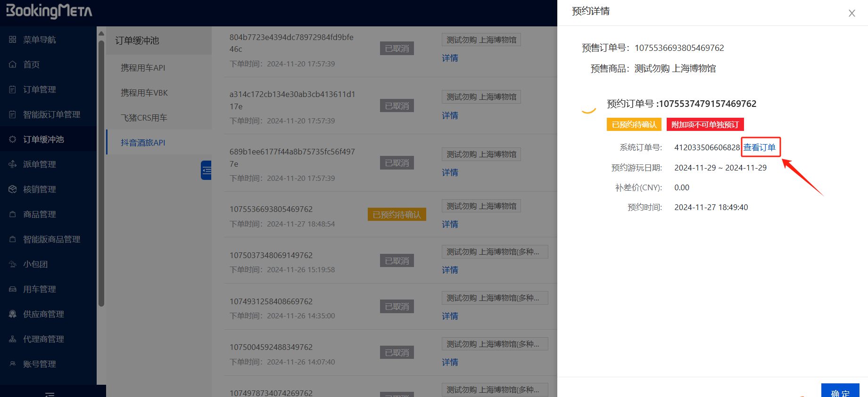868x397 pixels.
Task: Click the BookingMeta logo
Action: pos(49,11)
